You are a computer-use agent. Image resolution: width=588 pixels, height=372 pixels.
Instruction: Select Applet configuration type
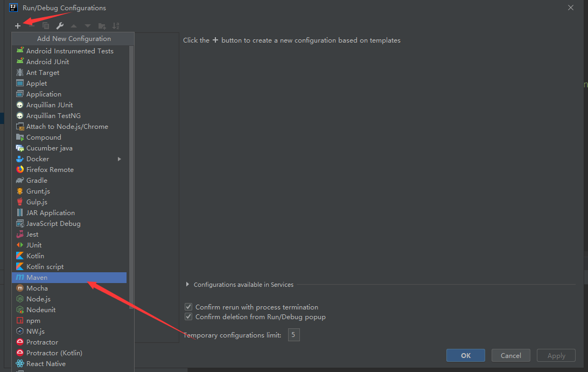click(69, 84)
